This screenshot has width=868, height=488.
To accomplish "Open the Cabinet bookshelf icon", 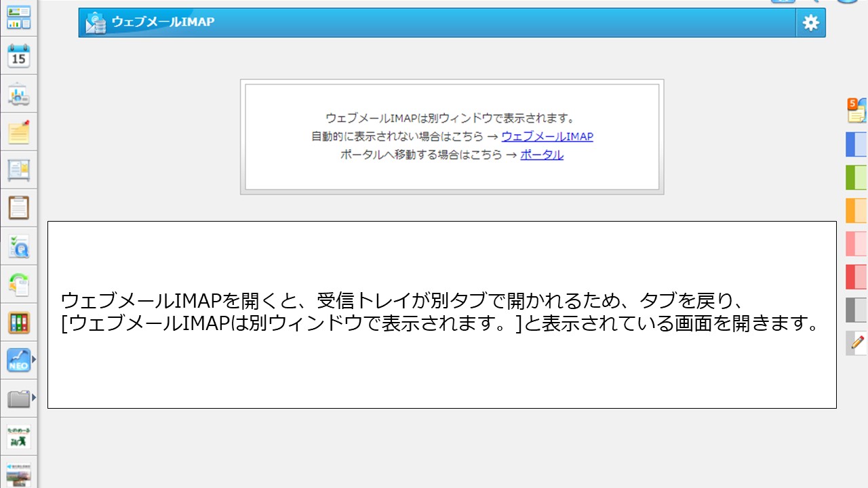I will [x=18, y=322].
